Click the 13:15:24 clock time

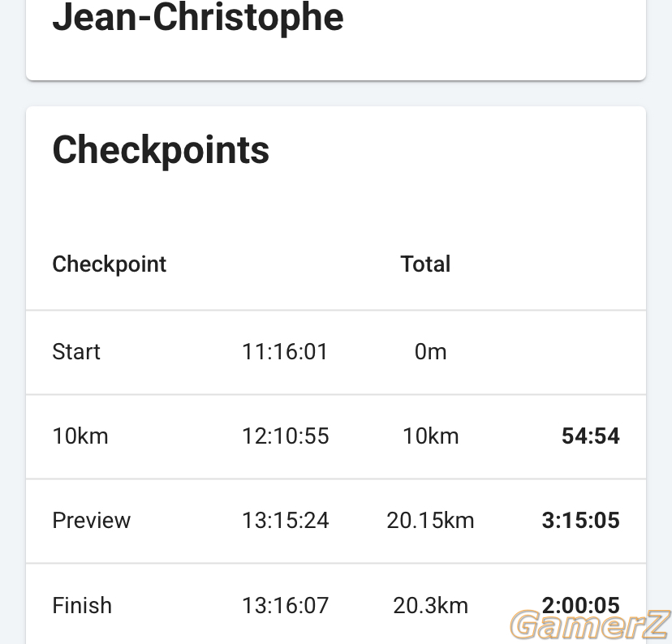click(x=286, y=521)
